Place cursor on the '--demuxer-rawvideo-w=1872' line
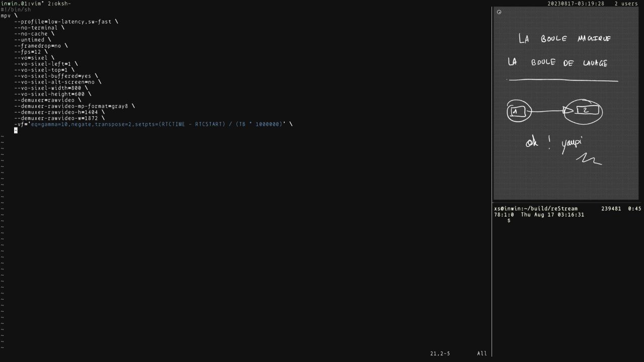 (59, 118)
